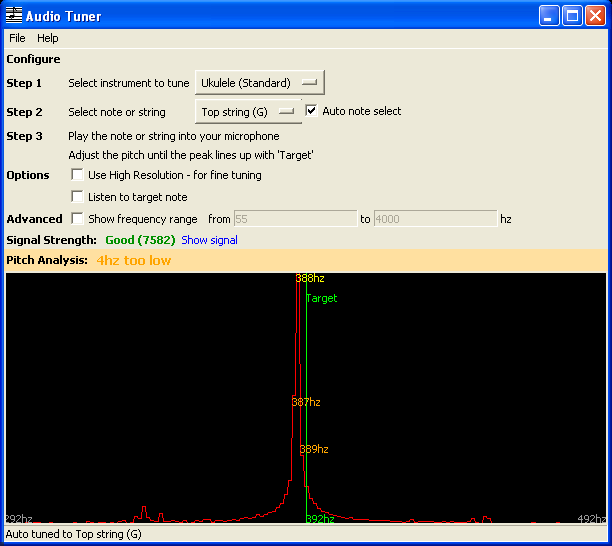Click the 388hz peak label on the graph
612x546 pixels.
tap(310, 278)
